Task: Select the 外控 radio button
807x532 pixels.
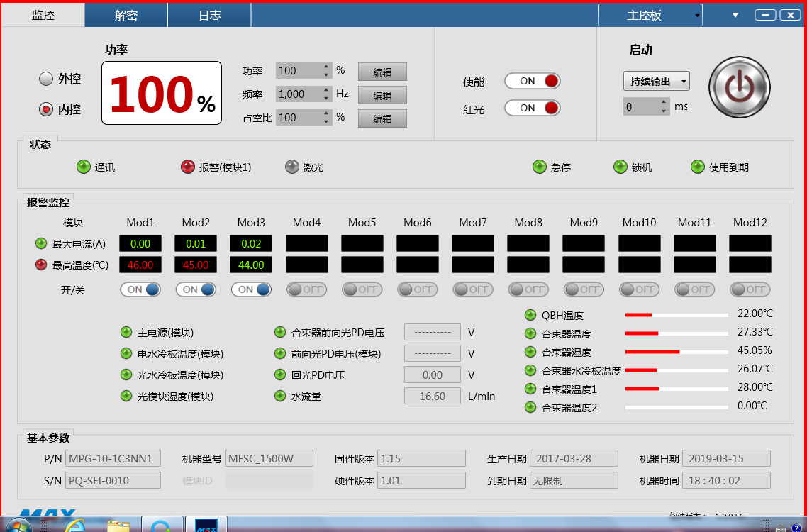Action: 46,79
